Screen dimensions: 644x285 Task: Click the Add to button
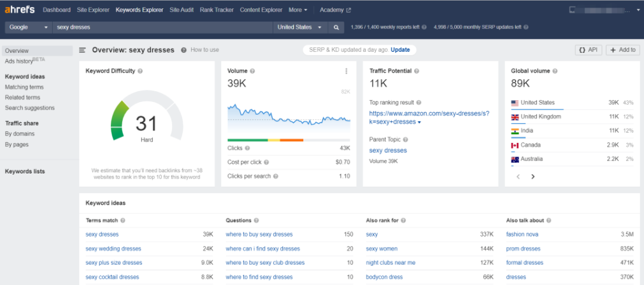622,50
